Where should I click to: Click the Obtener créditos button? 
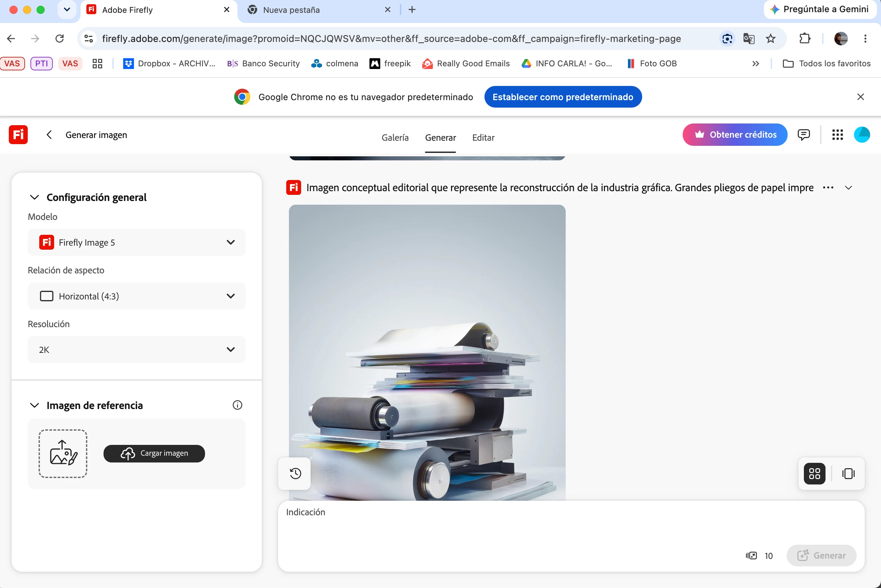coord(735,135)
